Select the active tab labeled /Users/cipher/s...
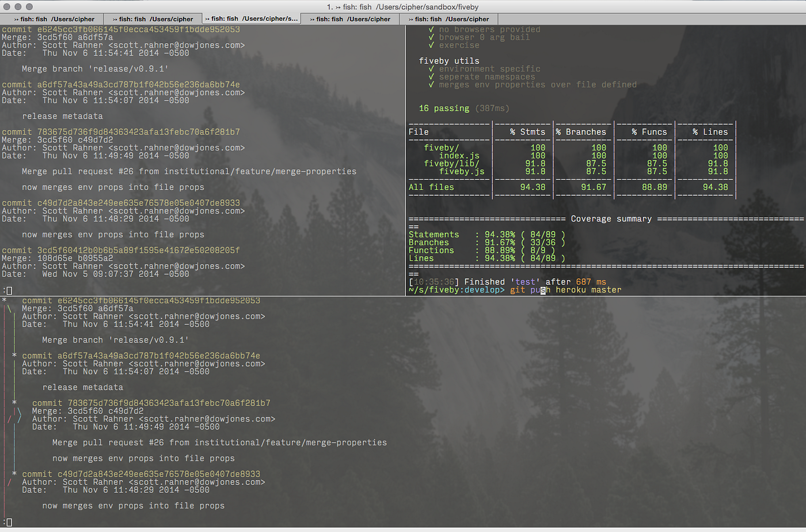Viewport: 806px width, 532px height. point(252,19)
